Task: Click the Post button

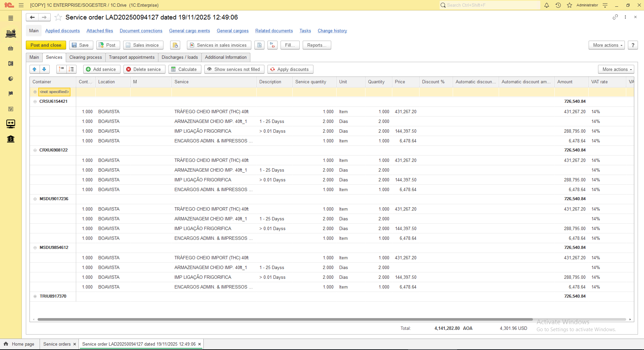Action: [108, 45]
